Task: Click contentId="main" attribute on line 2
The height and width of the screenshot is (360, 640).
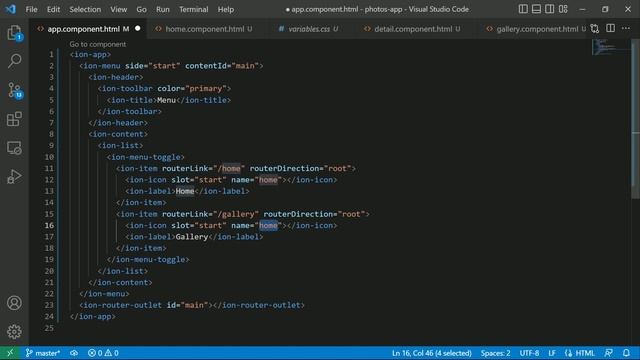Action: coord(222,66)
